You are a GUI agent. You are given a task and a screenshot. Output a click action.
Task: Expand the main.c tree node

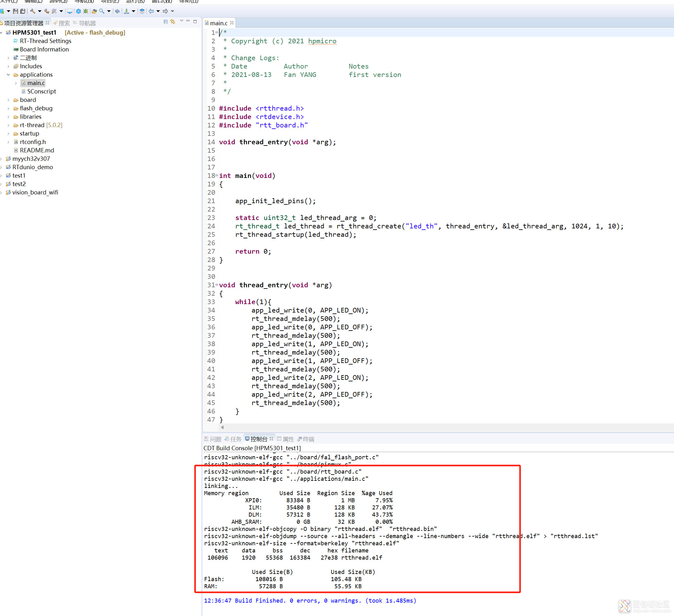point(16,83)
